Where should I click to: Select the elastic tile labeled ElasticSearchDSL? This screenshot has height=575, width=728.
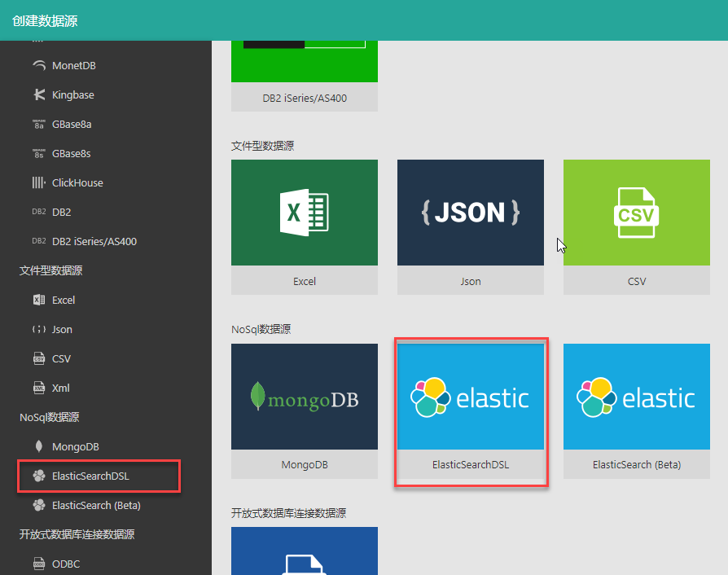pos(471,411)
